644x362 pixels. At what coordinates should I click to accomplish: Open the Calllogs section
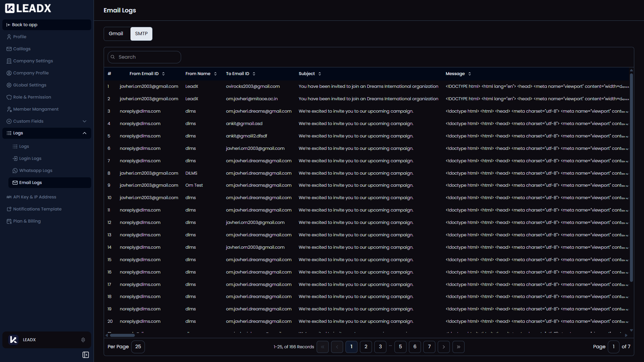[21, 49]
